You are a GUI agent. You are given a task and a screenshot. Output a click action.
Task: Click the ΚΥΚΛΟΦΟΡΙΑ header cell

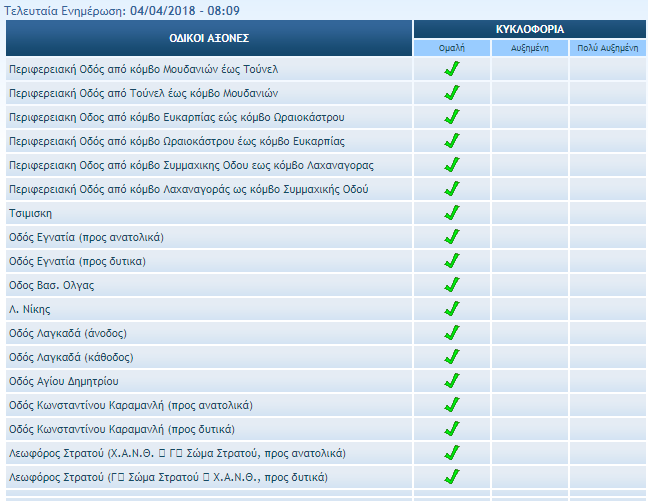pyautogui.click(x=530, y=29)
